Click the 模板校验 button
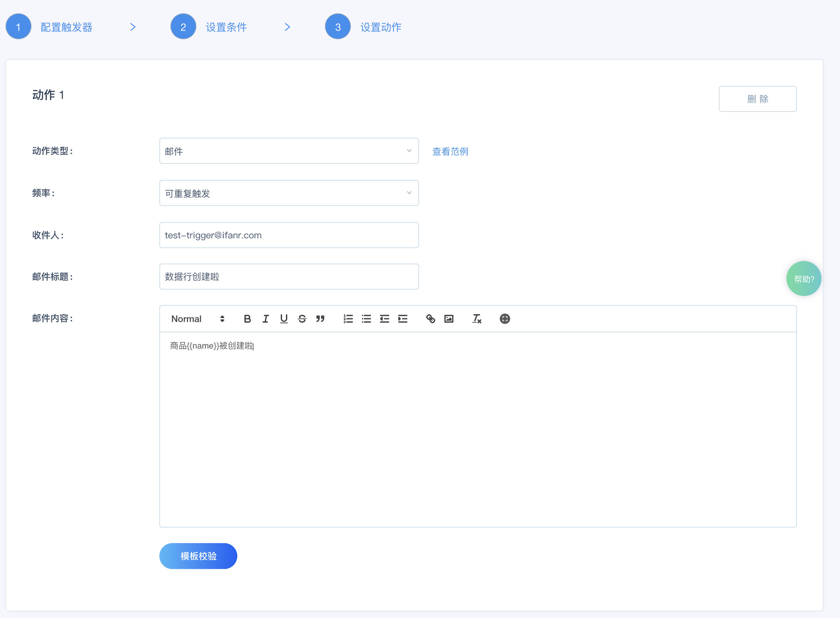The width and height of the screenshot is (840, 618). click(198, 556)
